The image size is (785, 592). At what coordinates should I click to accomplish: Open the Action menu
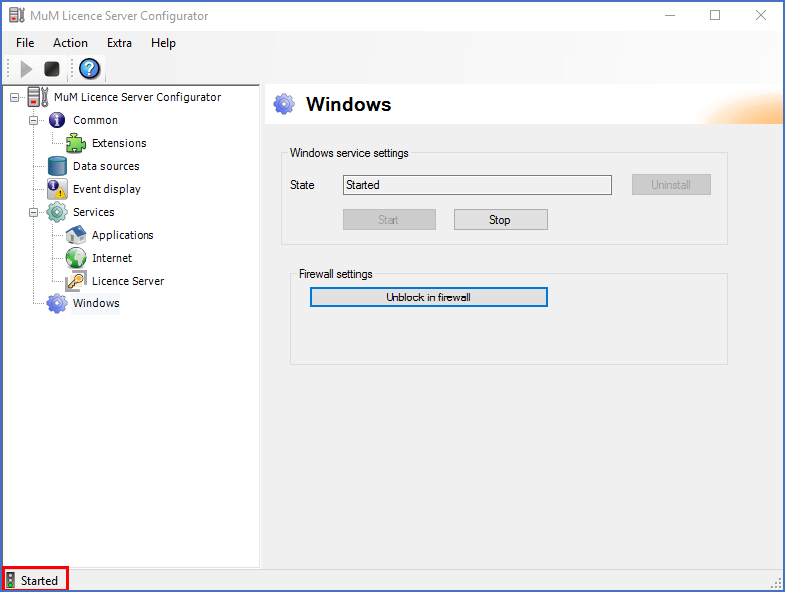point(70,43)
